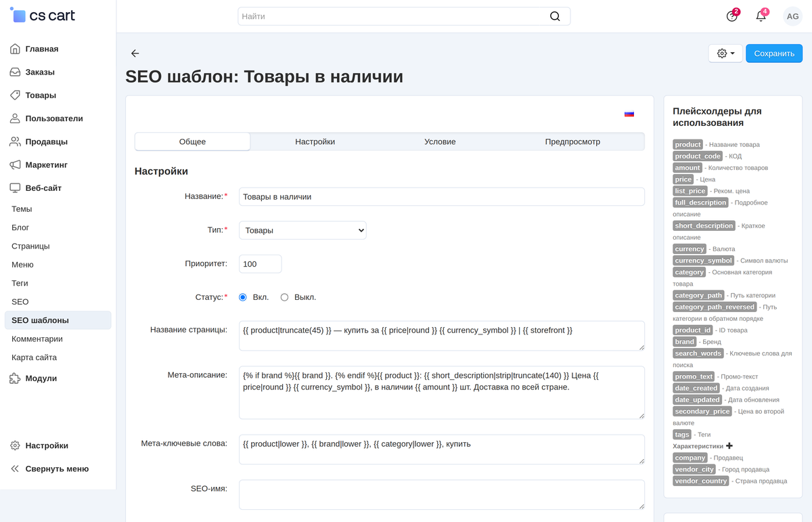Insert the full_description placeholder tag

[x=700, y=202]
